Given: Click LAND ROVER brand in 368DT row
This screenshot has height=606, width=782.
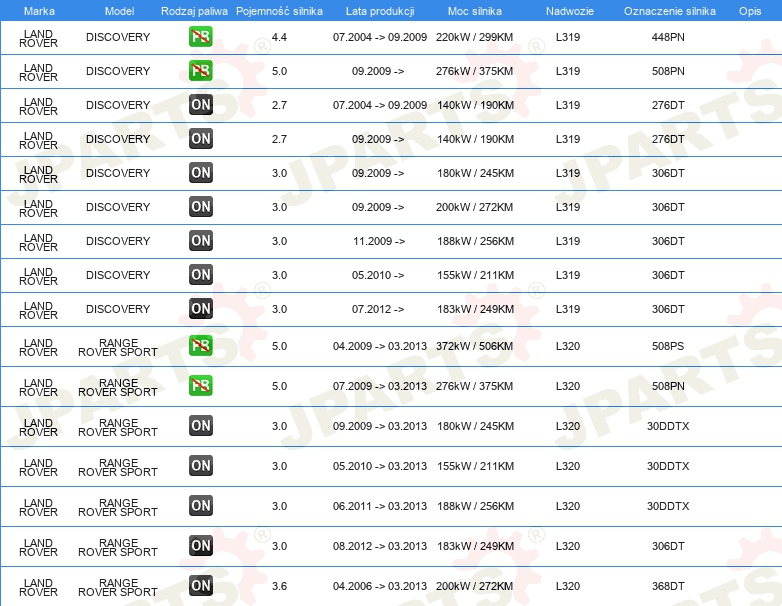Looking at the screenshot, I should (38, 588).
